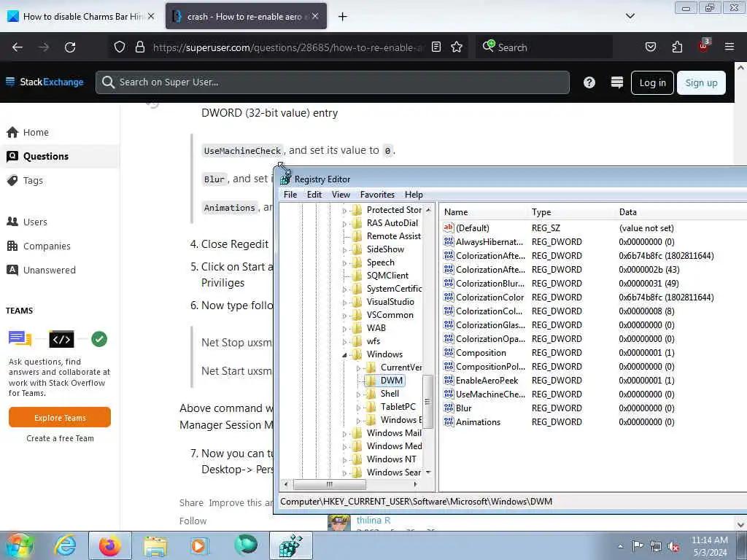Open the Registry Editor Favorites menu

(377, 194)
